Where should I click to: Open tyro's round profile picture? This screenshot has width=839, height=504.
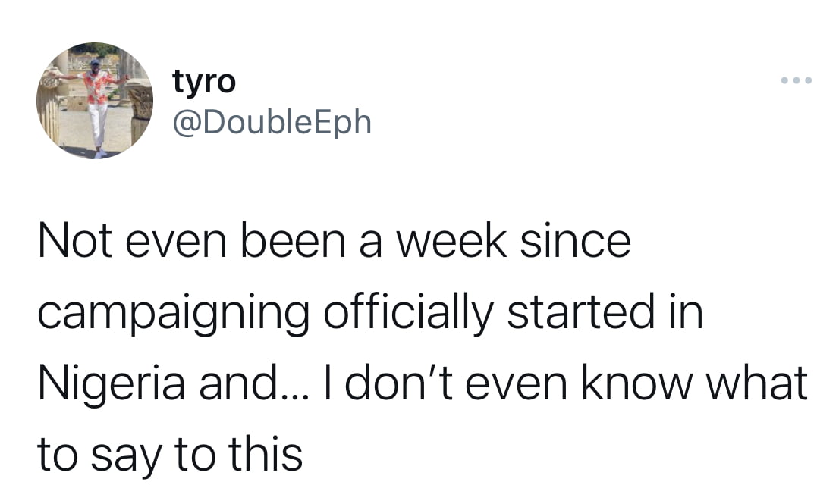(x=95, y=101)
